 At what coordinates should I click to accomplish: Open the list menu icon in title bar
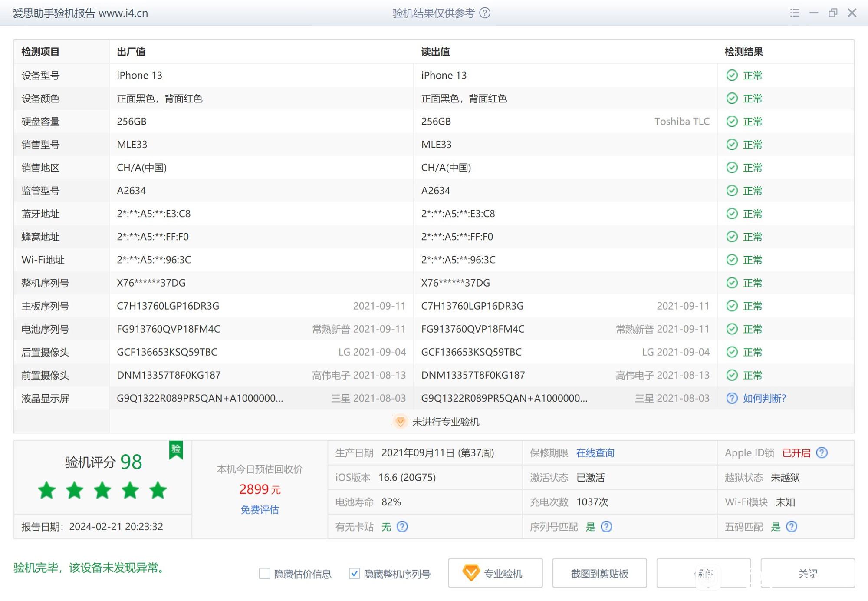(795, 13)
